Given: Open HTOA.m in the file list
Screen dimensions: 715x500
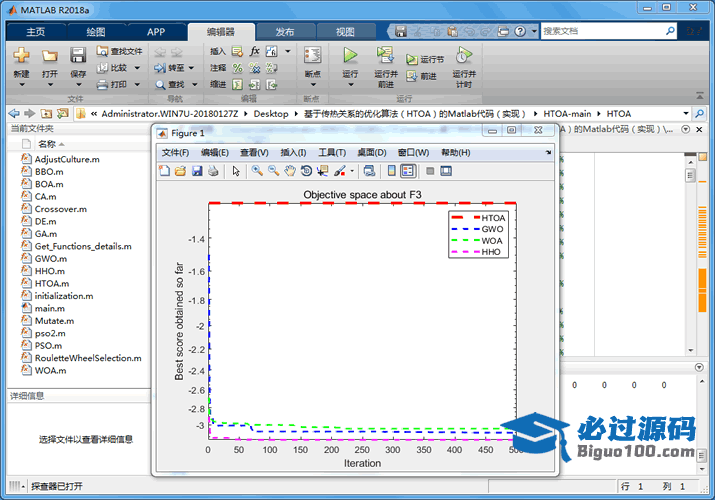Looking at the screenshot, I should pos(51,283).
